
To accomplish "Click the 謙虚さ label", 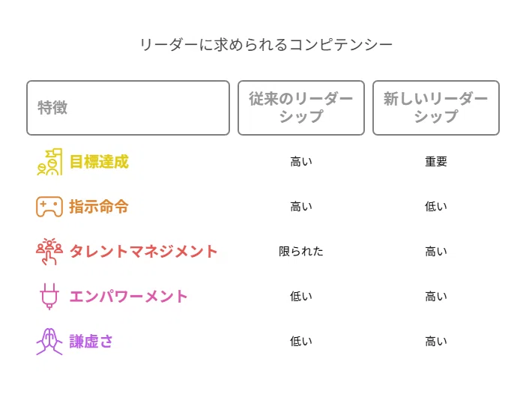I will [x=91, y=342].
